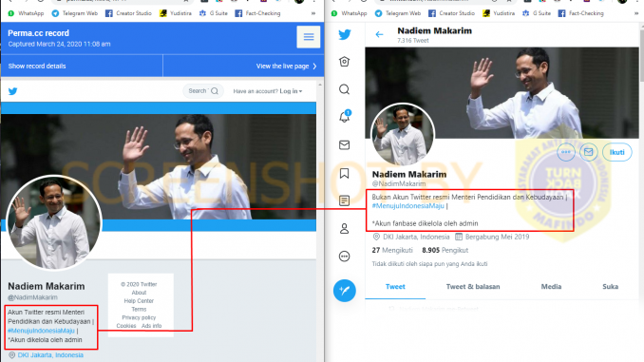
Task: Open the About footer link
Action: click(x=139, y=293)
